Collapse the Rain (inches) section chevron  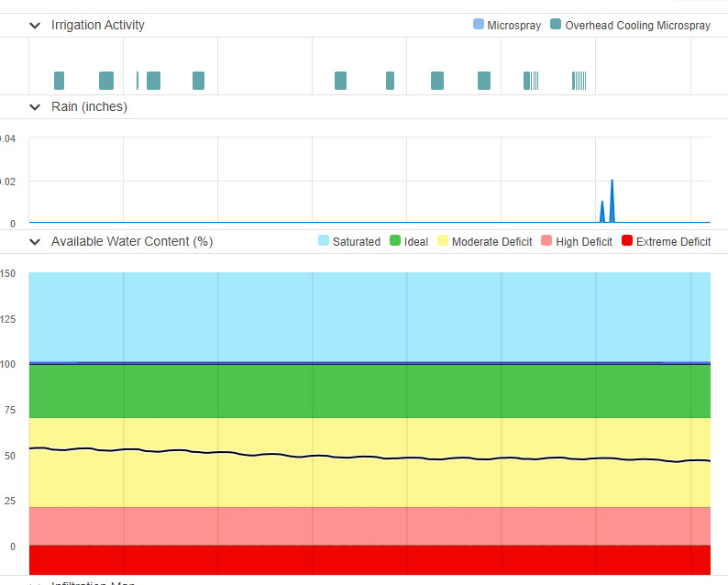[35, 106]
